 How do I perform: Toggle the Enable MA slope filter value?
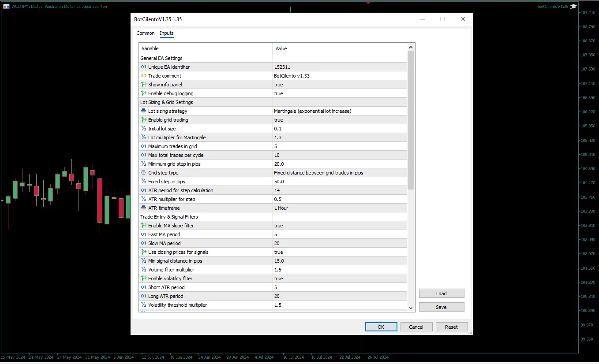(340, 226)
